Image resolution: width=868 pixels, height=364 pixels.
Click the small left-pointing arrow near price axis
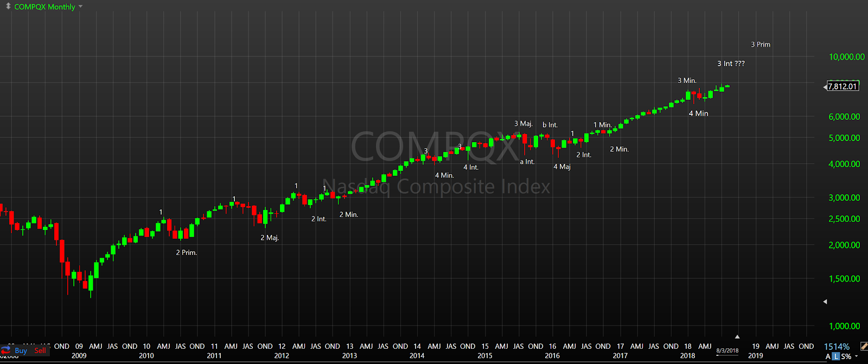tap(825, 302)
